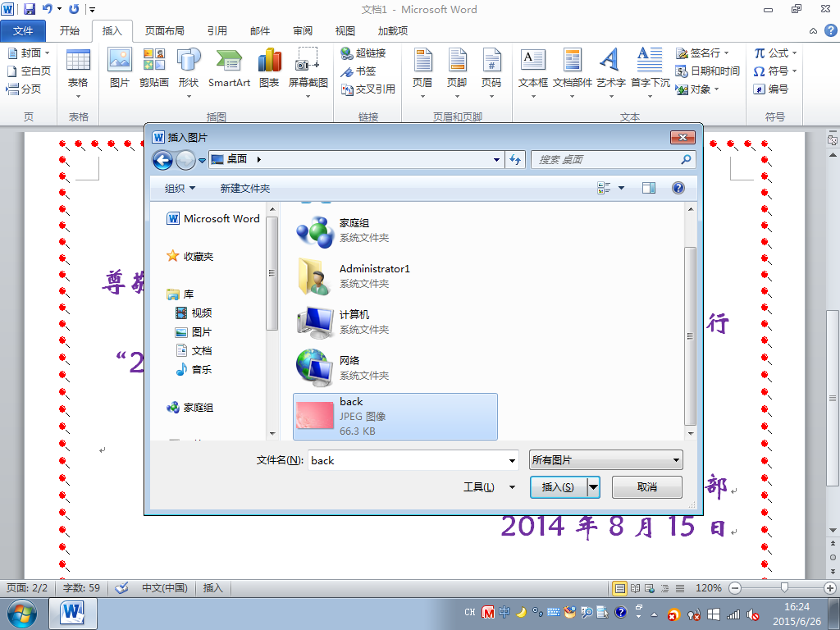Save the document from quick access toolbar
840x630 pixels.
(x=29, y=9)
